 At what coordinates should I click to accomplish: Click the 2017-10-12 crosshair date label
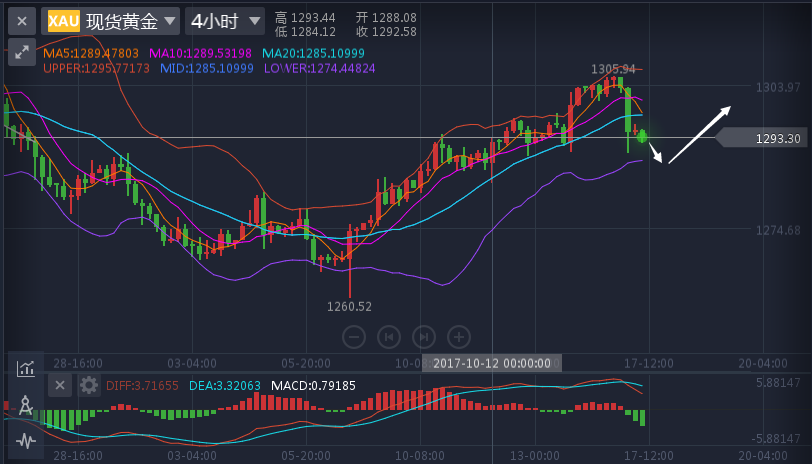pyautogui.click(x=495, y=363)
